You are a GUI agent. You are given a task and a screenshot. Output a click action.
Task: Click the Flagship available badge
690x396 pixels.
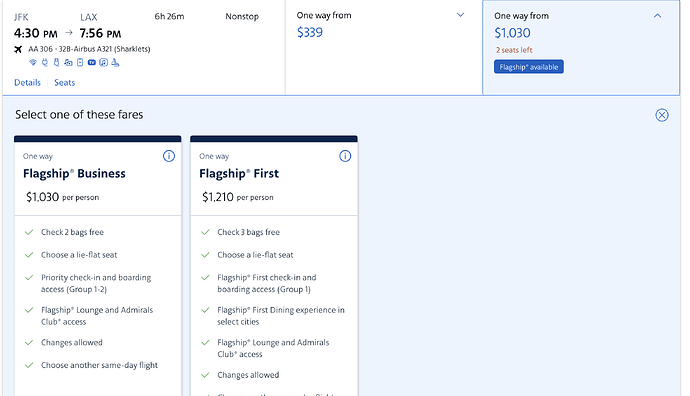click(x=529, y=67)
